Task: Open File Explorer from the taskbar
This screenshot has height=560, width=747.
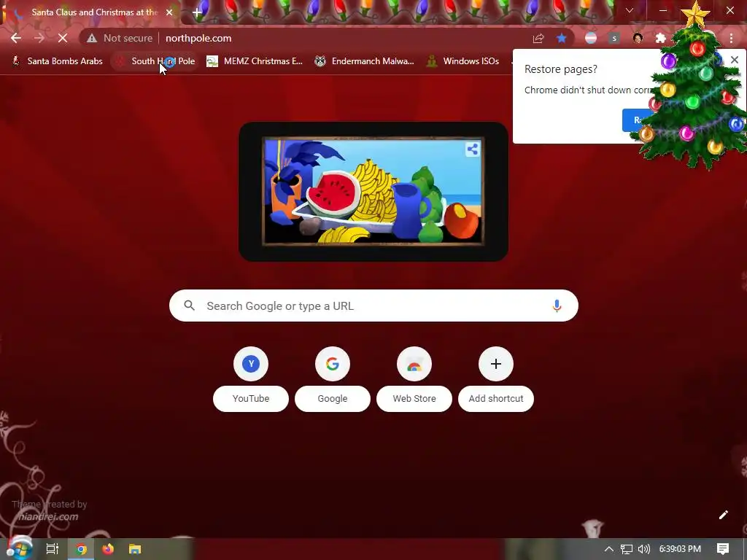Action: [135, 549]
